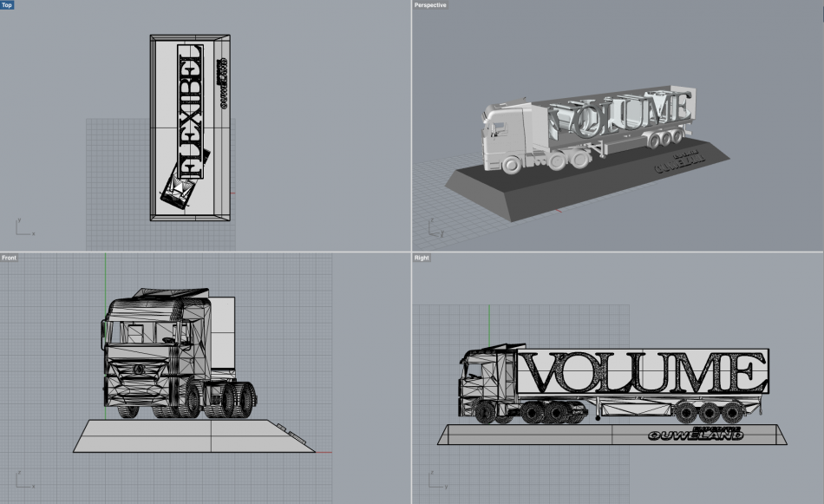Click the OUWELAND lettering on Perspective base
Screen dimensions: 824x504
(679, 163)
